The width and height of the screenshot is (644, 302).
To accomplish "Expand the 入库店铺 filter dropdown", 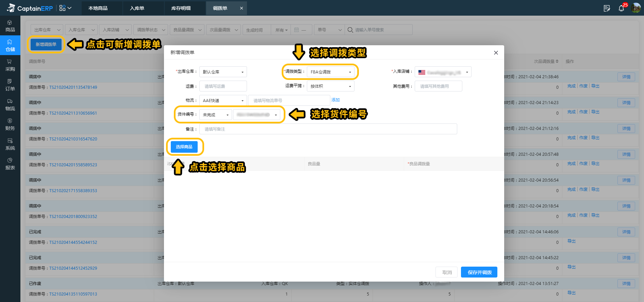I will 115,30.
